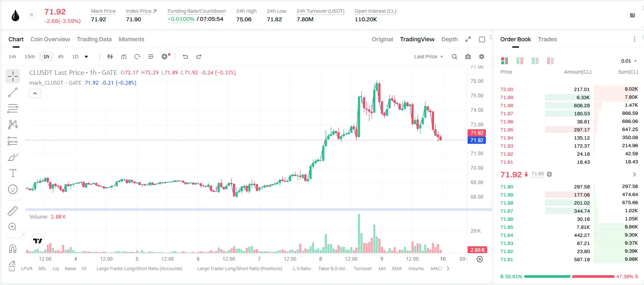This screenshot has width=644, height=285.
Task: Expand the time interval dropdown arrow
Action: [x=86, y=57]
